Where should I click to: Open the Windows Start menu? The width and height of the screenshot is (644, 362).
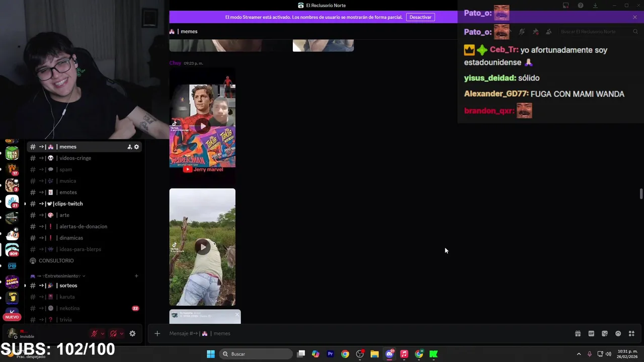pyautogui.click(x=211, y=354)
